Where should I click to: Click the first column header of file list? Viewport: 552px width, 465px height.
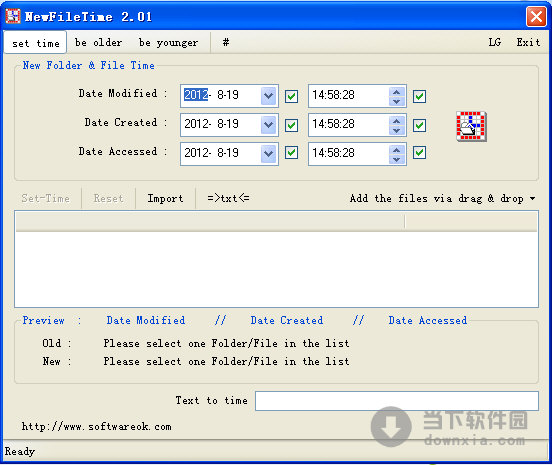(x=210, y=222)
